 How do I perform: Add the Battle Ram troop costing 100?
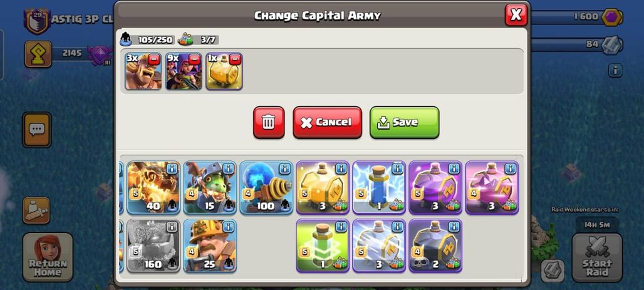(266, 188)
